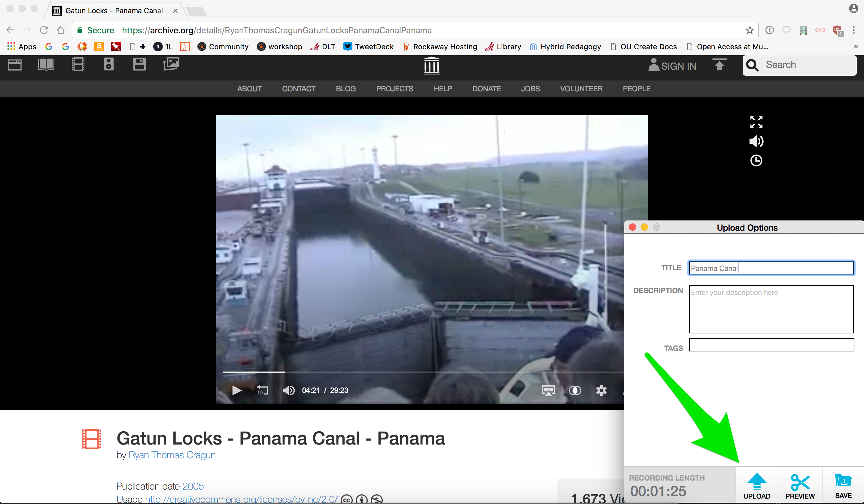Open the ABOUT menu item
The width and height of the screenshot is (864, 504).
[x=249, y=89]
